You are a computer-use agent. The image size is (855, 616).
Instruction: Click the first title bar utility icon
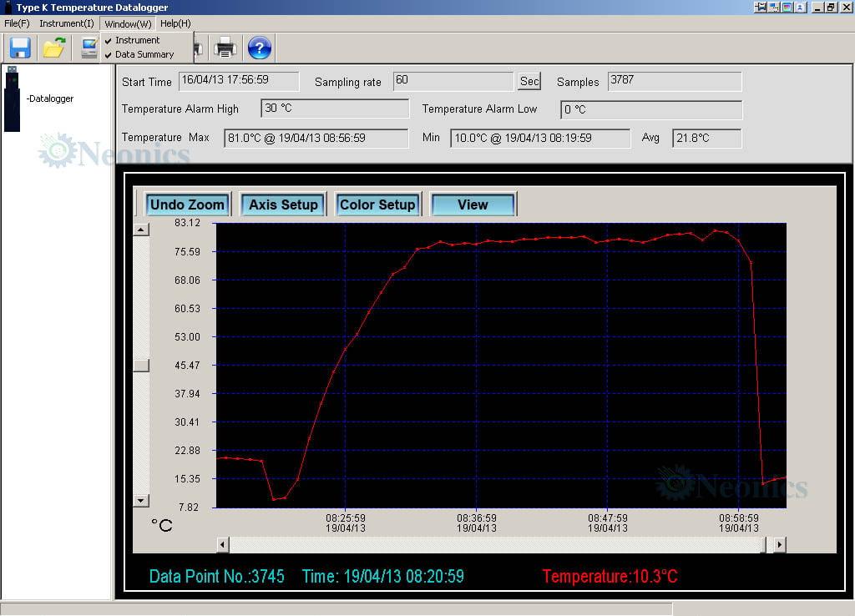760,7
